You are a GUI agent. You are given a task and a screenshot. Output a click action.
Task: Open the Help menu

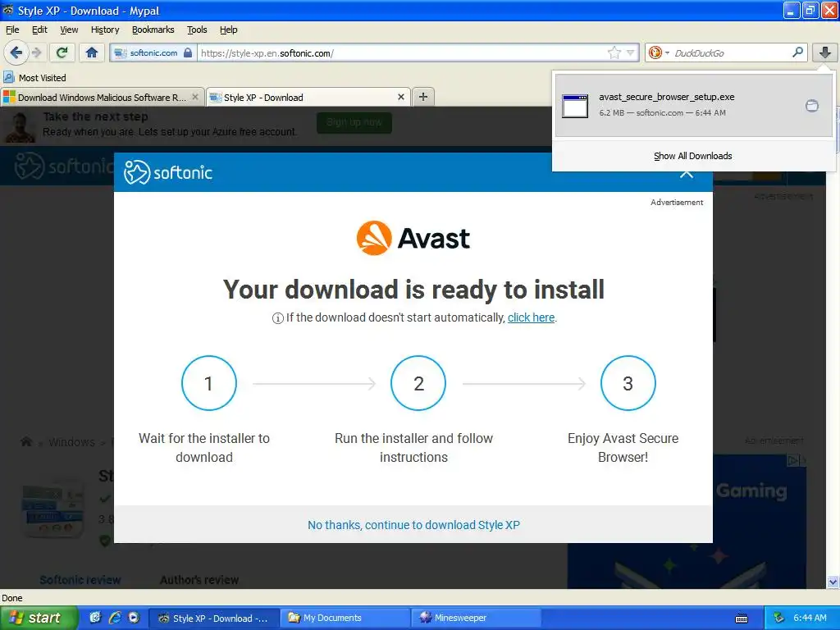[228, 30]
